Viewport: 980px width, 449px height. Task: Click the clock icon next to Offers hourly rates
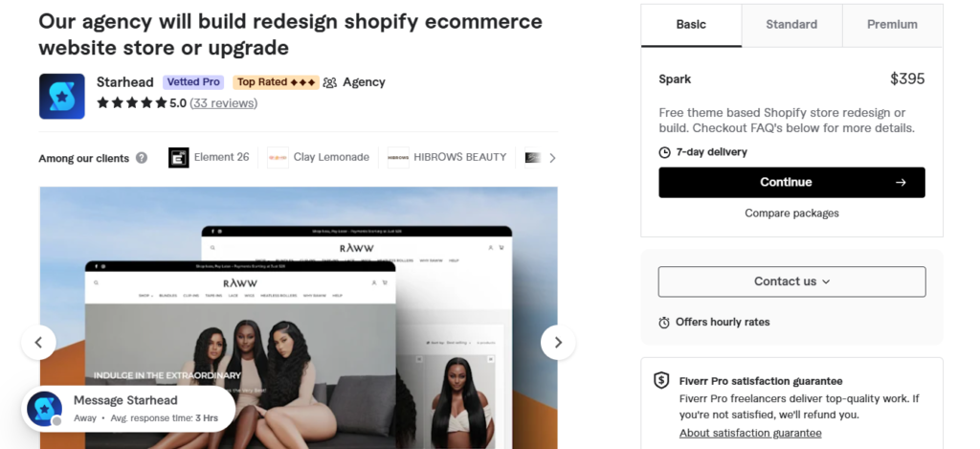click(x=664, y=323)
